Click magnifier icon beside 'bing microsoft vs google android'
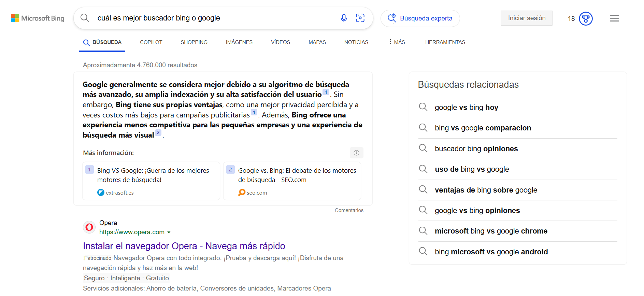The height and width of the screenshot is (296, 644). [x=423, y=251]
